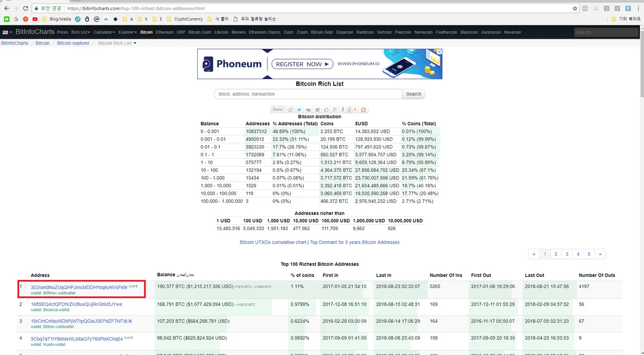This screenshot has height=355, width=644.
Task: Share on Facebook f icon
Action: pos(343,109)
